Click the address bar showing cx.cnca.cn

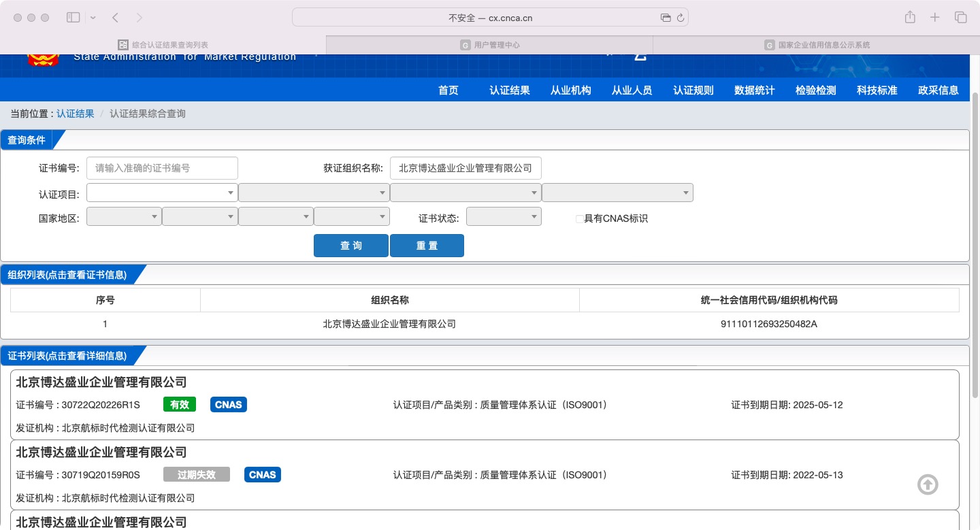[x=490, y=18]
